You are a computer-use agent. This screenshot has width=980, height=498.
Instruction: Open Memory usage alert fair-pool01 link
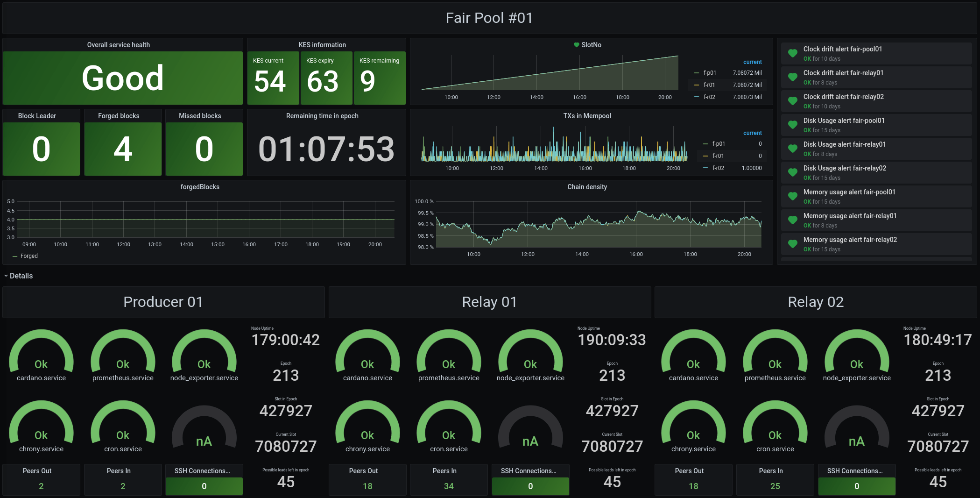(849, 192)
